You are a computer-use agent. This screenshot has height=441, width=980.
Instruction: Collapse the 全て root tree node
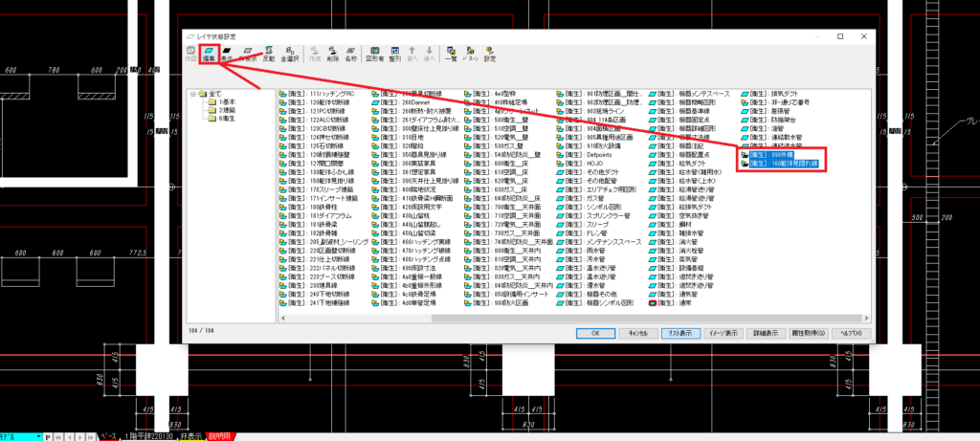click(192, 94)
